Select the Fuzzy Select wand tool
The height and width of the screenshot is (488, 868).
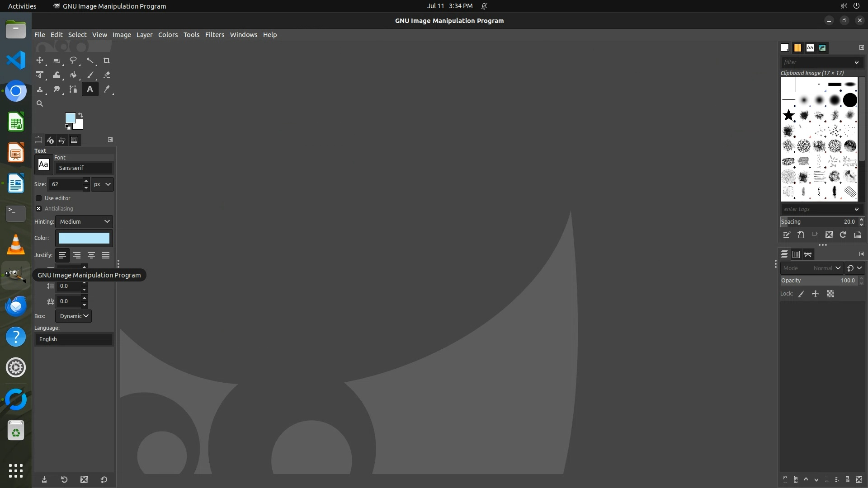[90, 61]
